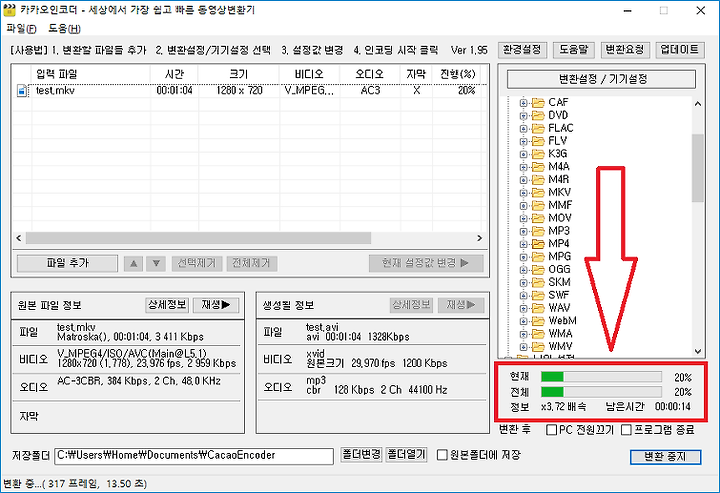
Task: Expand the MP4 tree node
Action: tap(523, 244)
